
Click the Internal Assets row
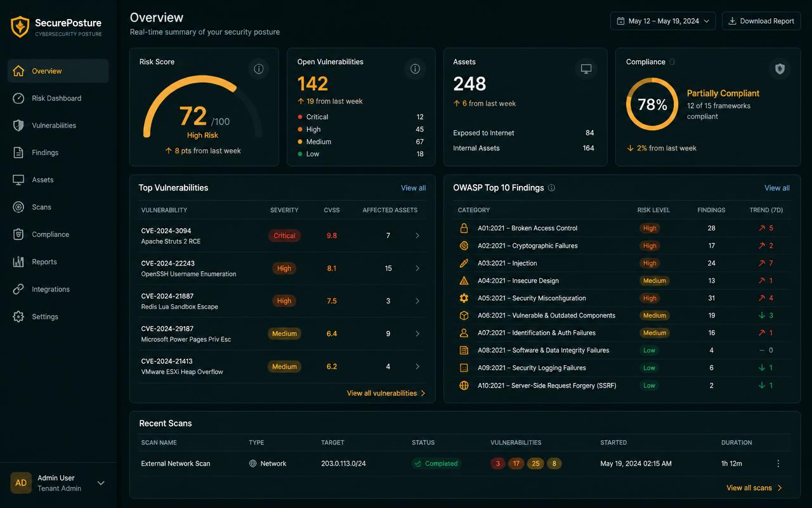(x=523, y=148)
